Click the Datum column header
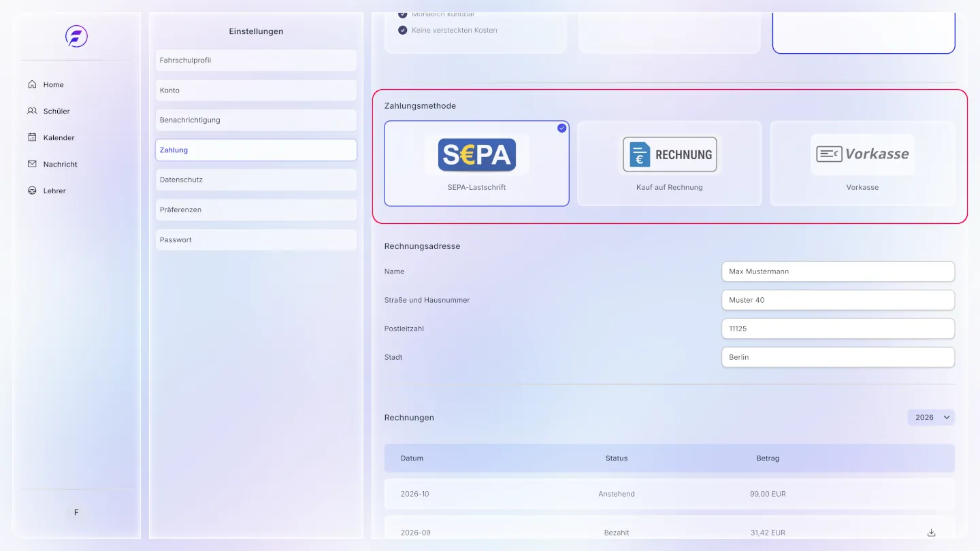 [x=412, y=458]
